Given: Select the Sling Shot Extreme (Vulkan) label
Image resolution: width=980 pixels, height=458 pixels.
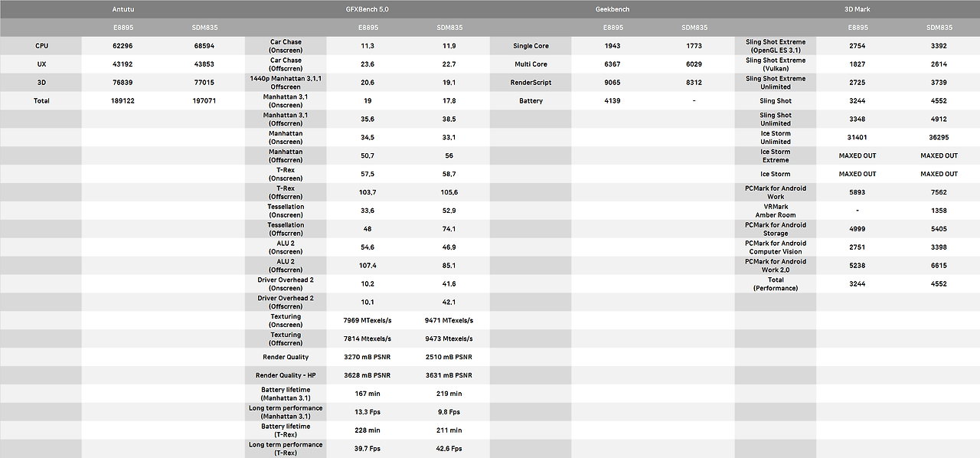Looking at the screenshot, I should [x=776, y=64].
